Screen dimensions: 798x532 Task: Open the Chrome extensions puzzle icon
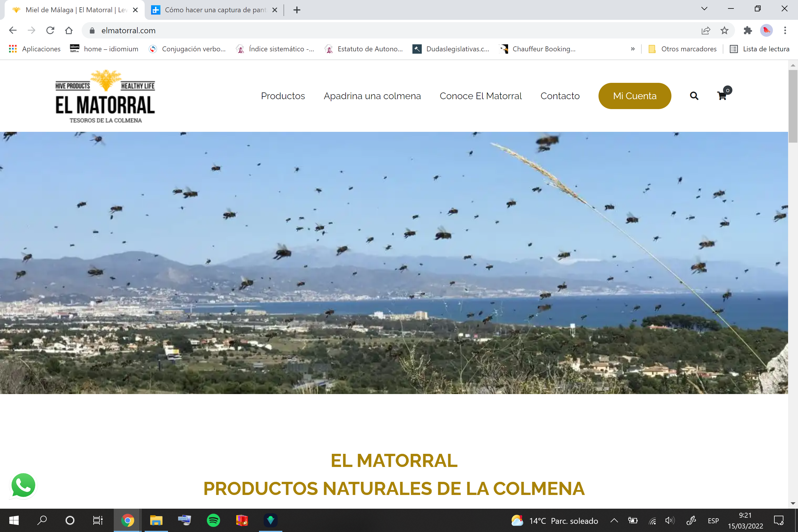click(748, 31)
